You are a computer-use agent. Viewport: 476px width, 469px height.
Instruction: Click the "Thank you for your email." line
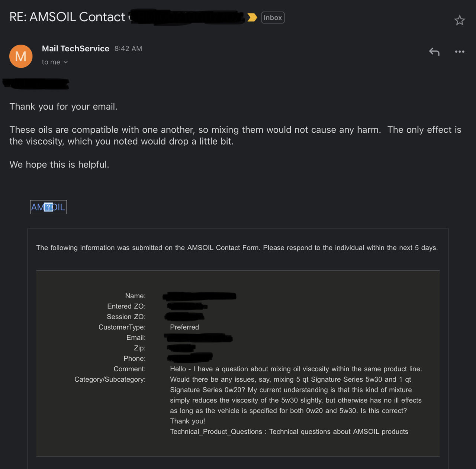(64, 107)
